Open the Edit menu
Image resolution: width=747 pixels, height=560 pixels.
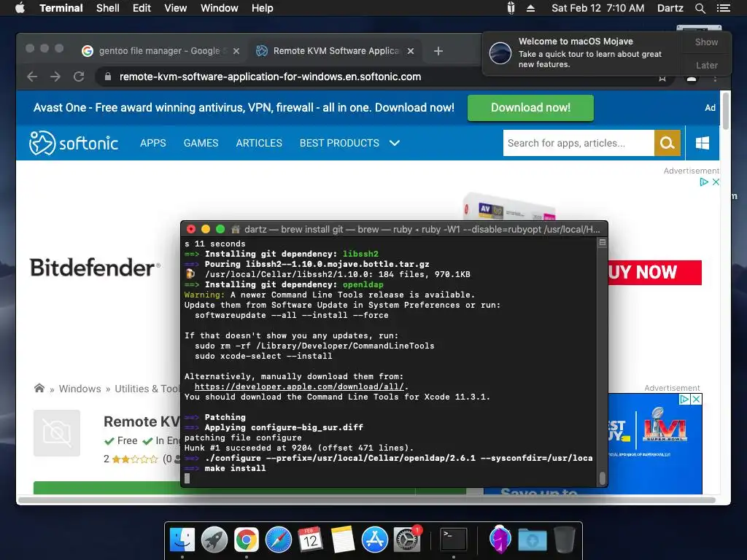pyautogui.click(x=142, y=8)
